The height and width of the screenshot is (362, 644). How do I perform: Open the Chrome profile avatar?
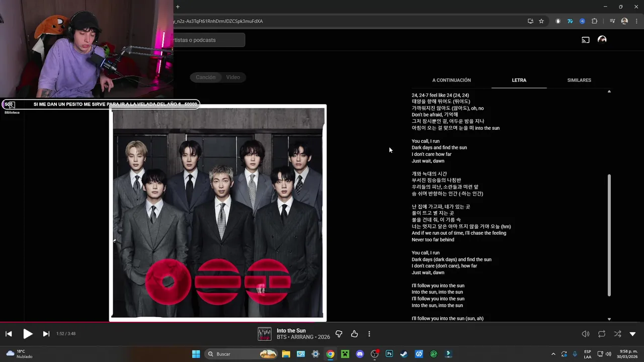[624, 21]
